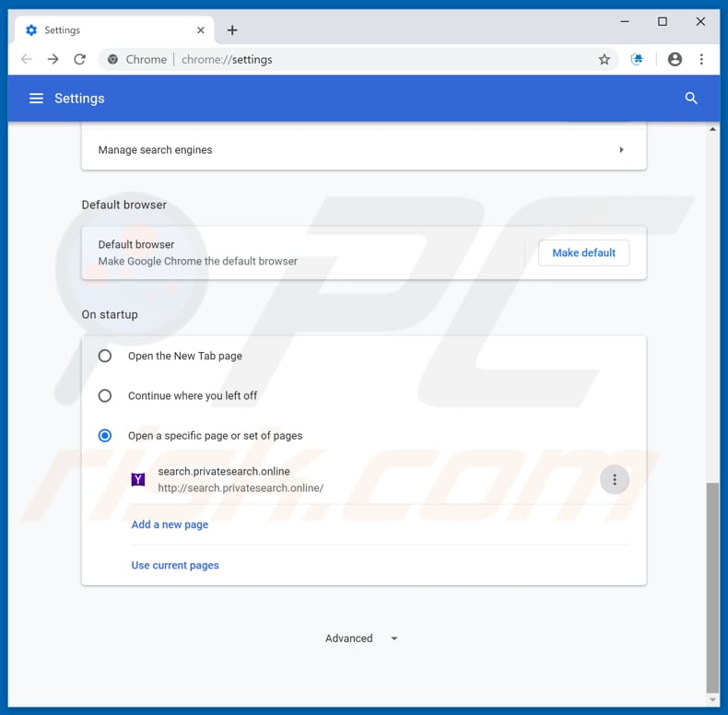The image size is (728, 715).
Task: Click the vertical scrollbar thumb
Action: pyautogui.click(x=712, y=587)
